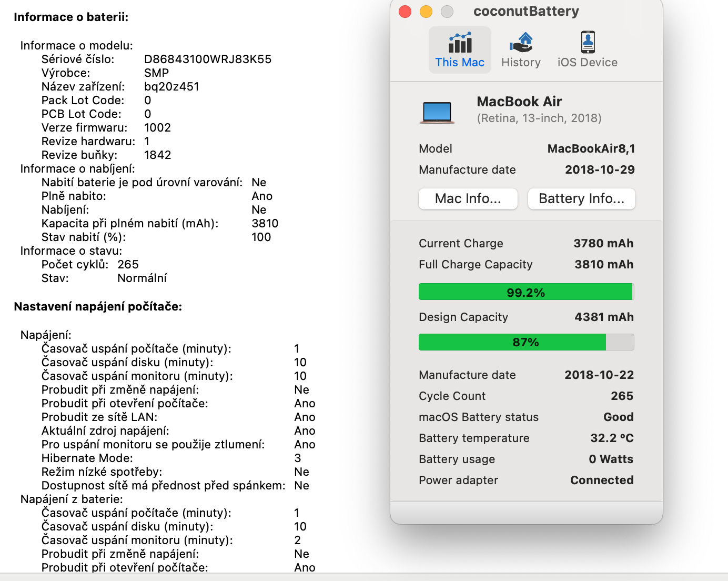Open the Battery Info... dialog
This screenshot has width=728, height=581.
click(x=581, y=198)
